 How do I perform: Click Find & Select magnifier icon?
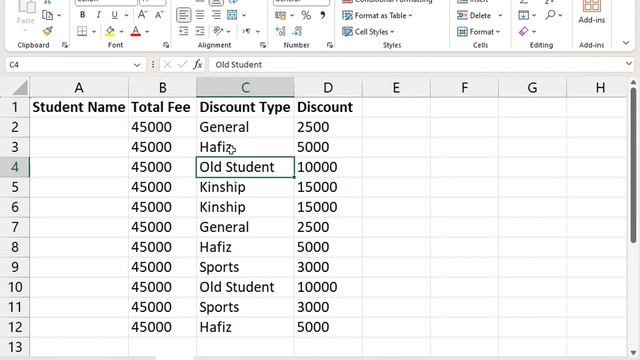(x=550, y=15)
